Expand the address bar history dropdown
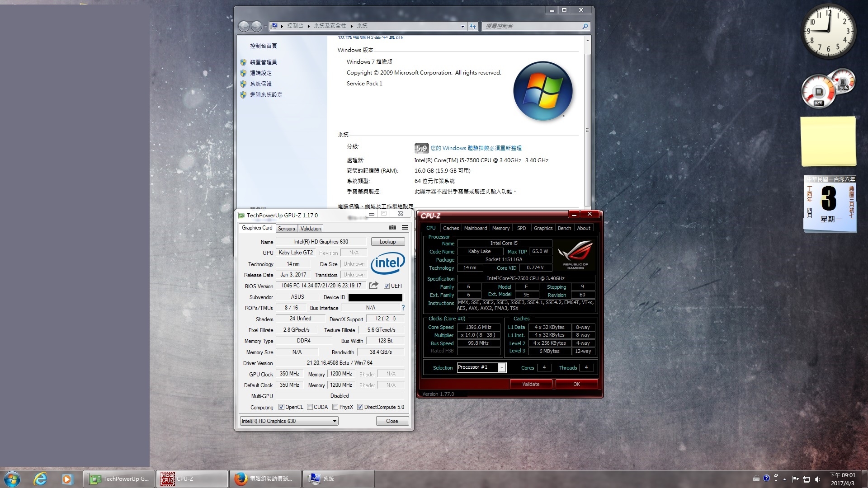 pos(462,26)
